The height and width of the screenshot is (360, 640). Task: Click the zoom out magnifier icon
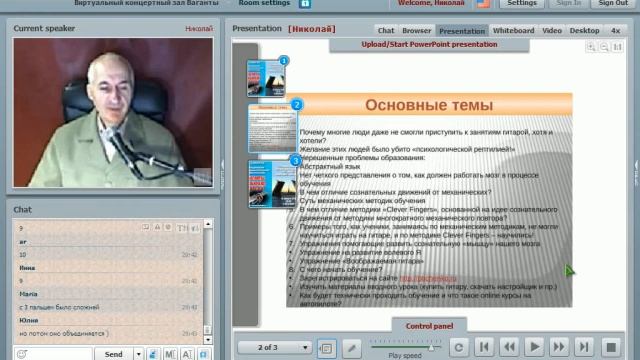click(x=604, y=47)
